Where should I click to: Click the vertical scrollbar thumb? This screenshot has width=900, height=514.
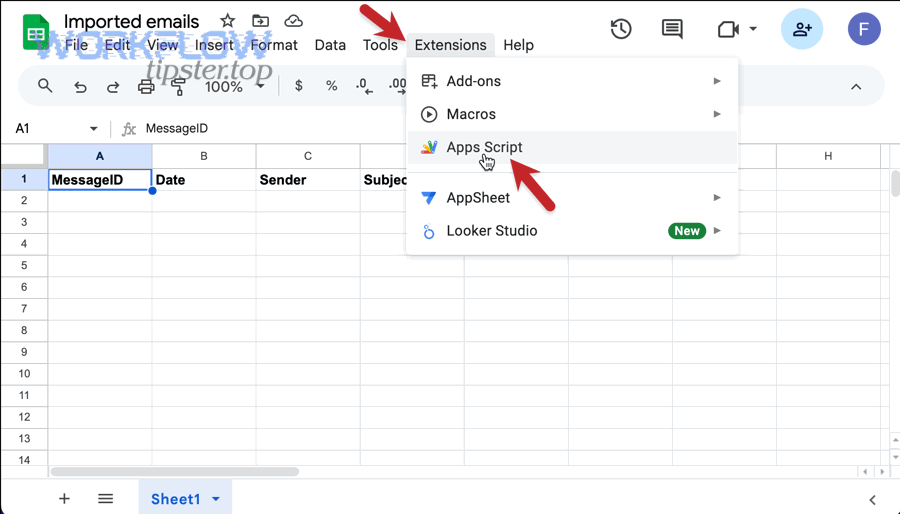[x=895, y=184]
